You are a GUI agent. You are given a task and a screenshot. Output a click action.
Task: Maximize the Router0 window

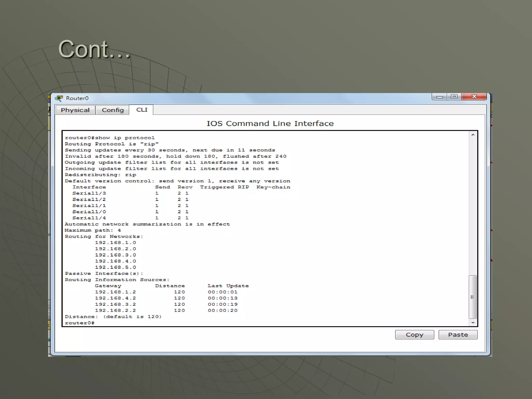tap(454, 97)
